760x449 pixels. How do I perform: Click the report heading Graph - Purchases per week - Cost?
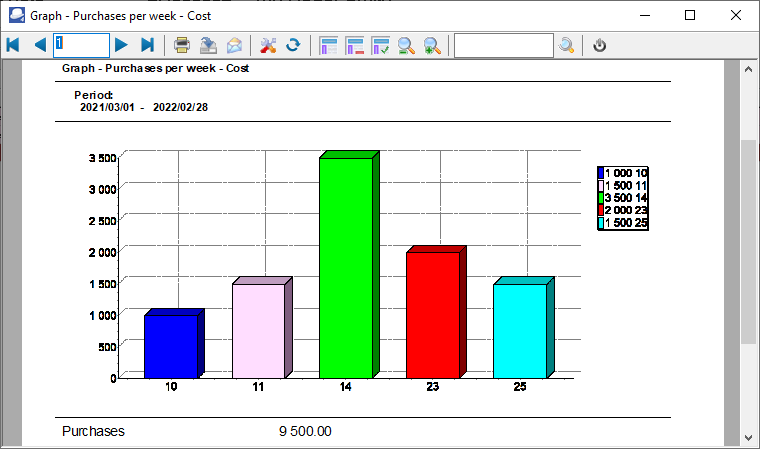pyautogui.click(x=155, y=68)
